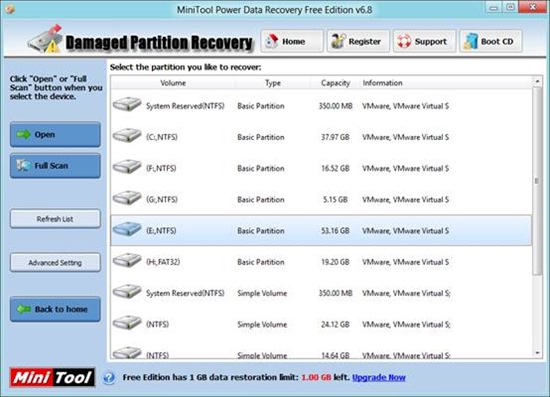The image size is (550, 397).
Task: Click the Information column header
Action: [x=382, y=83]
